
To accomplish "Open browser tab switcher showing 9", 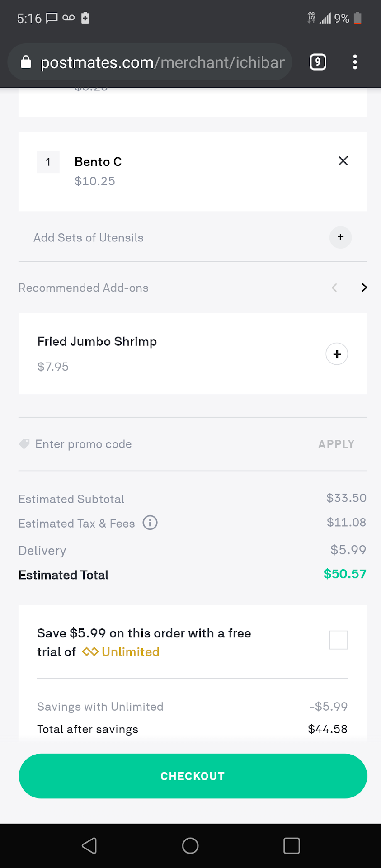I will (318, 62).
